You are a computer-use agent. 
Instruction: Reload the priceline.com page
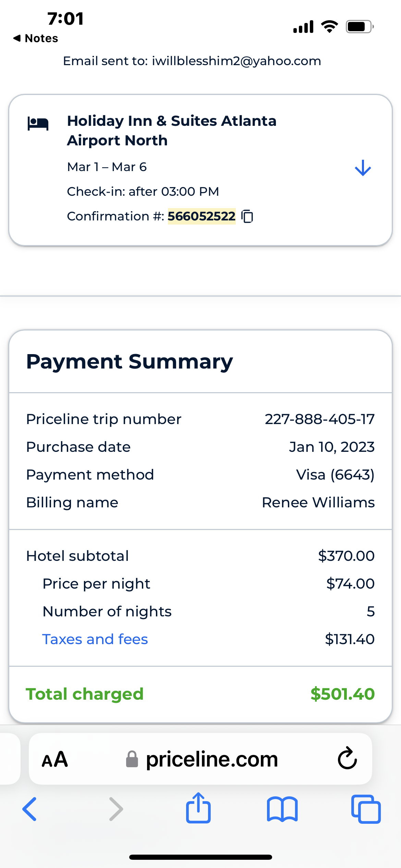coord(347,758)
